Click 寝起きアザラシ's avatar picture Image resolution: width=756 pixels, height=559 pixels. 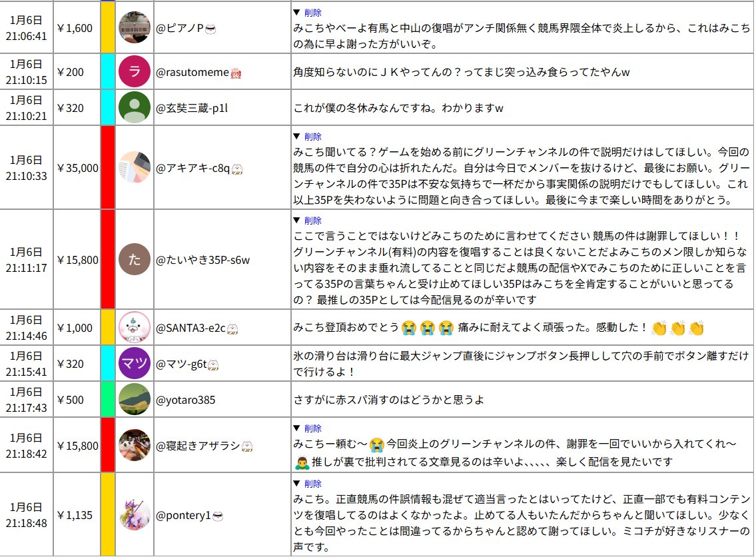click(134, 445)
